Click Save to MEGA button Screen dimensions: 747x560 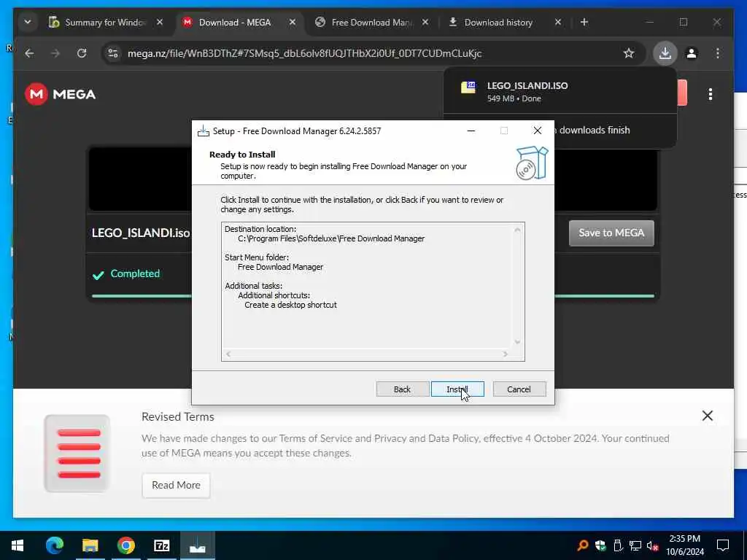[x=611, y=233]
